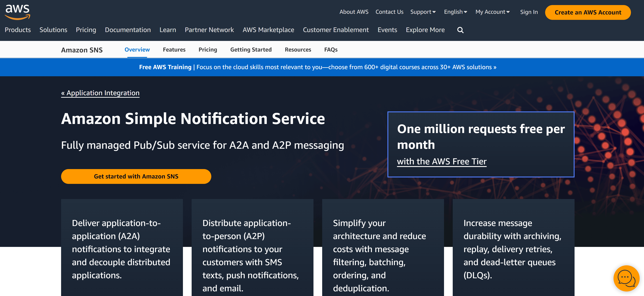
Task: Select the Pricing tab under Amazon SNS
Action: [x=208, y=49]
